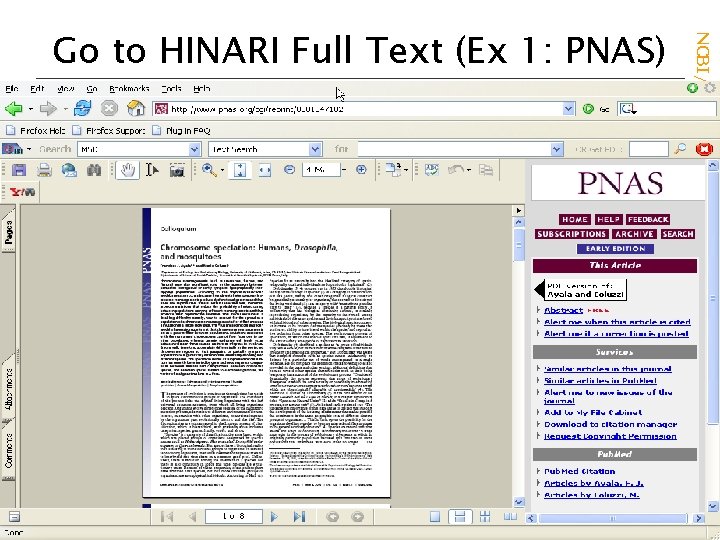
Task: Open the Back button history dropdown
Action: 30,109
